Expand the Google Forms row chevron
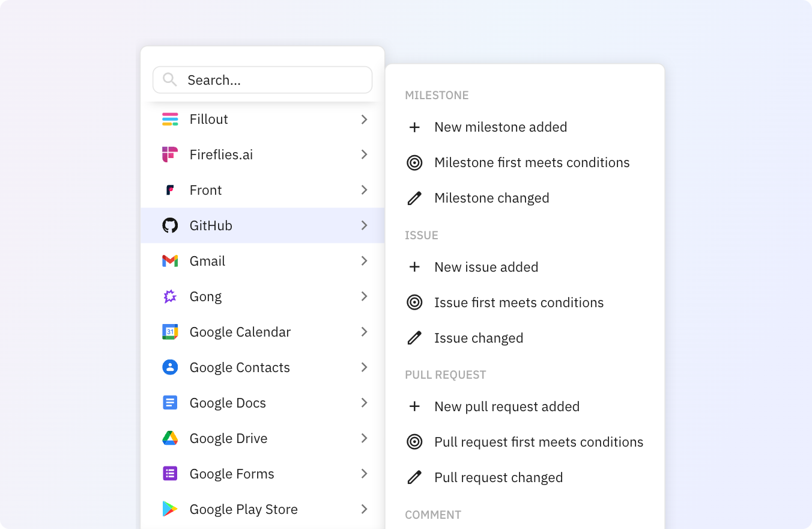This screenshot has height=529, width=812. tap(364, 474)
